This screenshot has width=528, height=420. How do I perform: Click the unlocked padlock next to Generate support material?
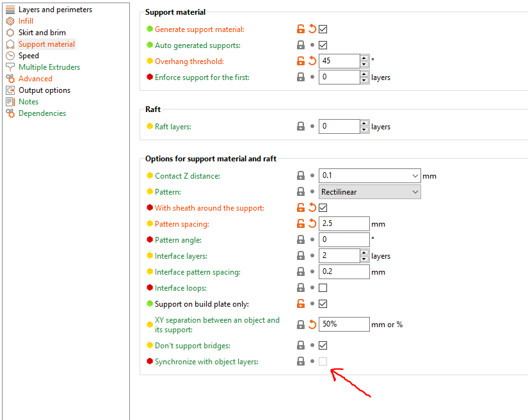301,29
